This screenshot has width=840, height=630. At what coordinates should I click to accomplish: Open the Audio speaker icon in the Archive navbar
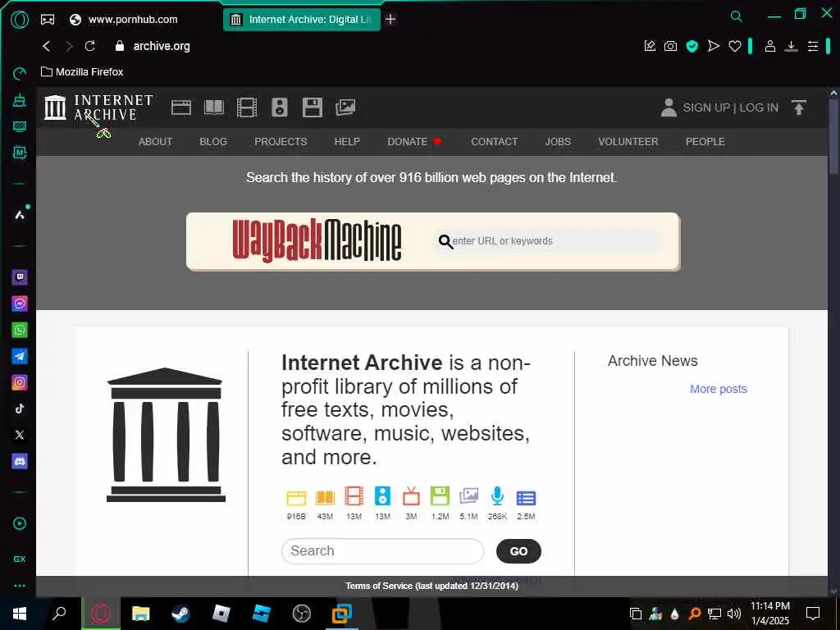tap(279, 107)
